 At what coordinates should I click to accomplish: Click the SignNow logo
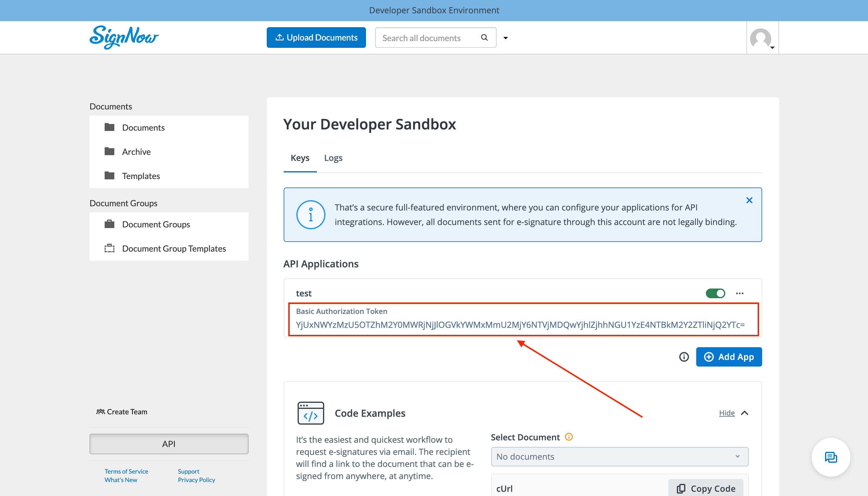point(124,38)
